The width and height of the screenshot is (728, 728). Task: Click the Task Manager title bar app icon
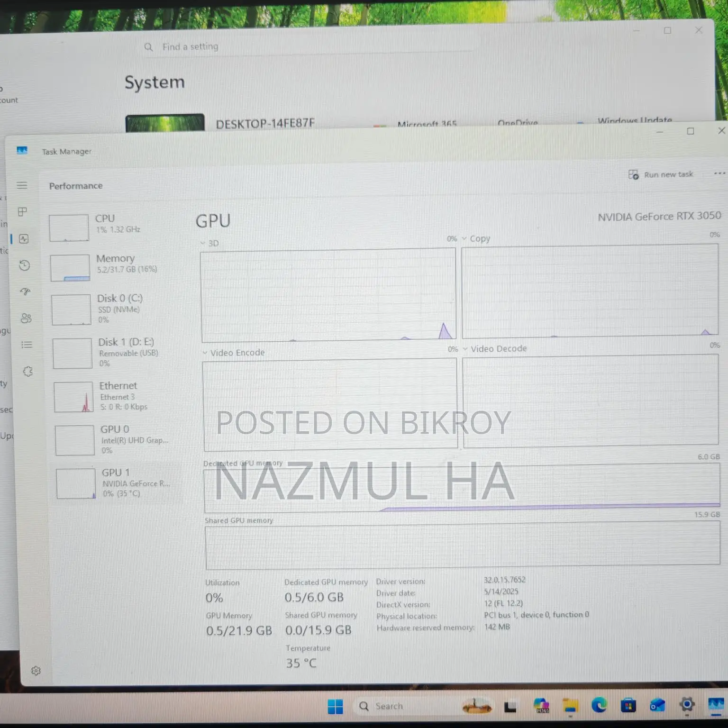(22, 150)
